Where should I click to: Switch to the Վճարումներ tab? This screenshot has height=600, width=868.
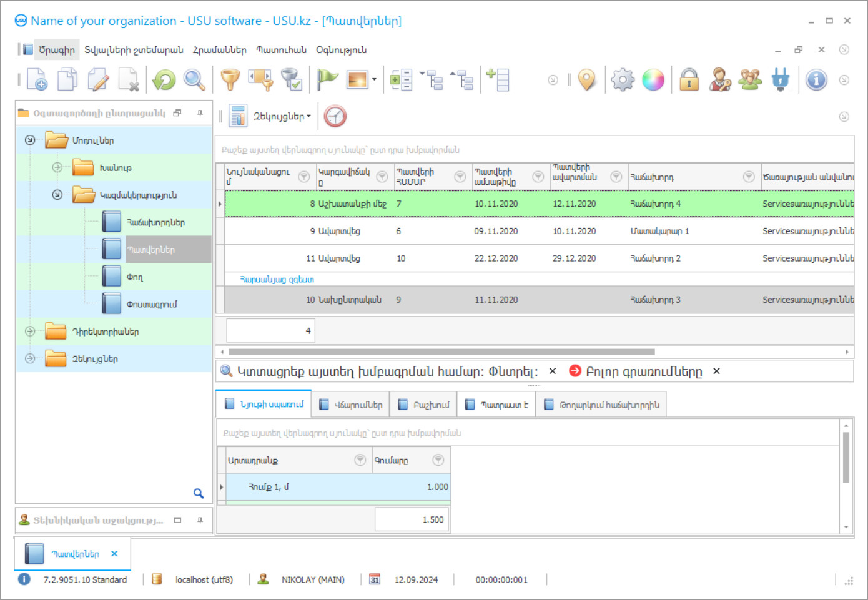click(350, 405)
